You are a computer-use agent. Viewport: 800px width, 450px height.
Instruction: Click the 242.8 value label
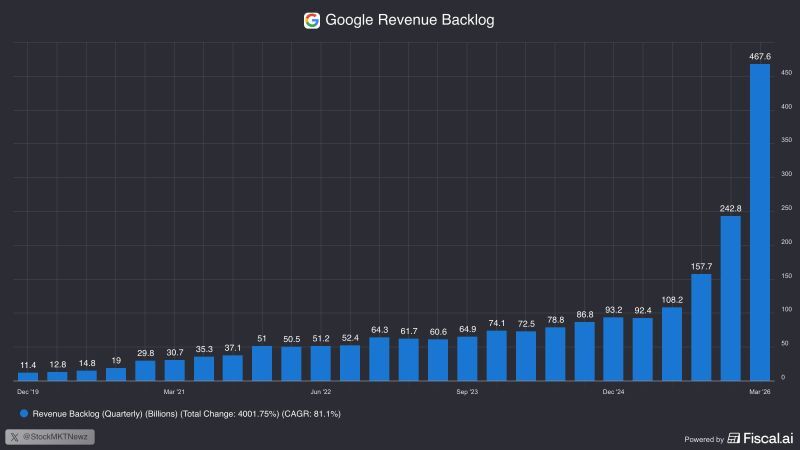pos(731,209)
